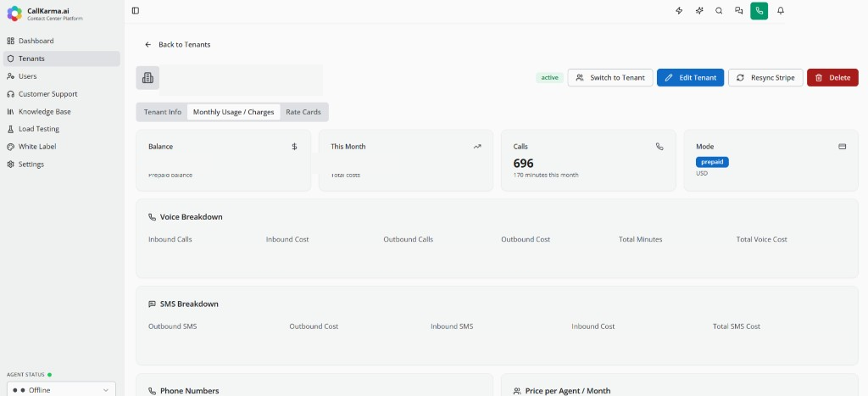Click Edit Tenant button
Image resolution: width=868 pixels, height=396 pixels.
(x=690, y=77)
